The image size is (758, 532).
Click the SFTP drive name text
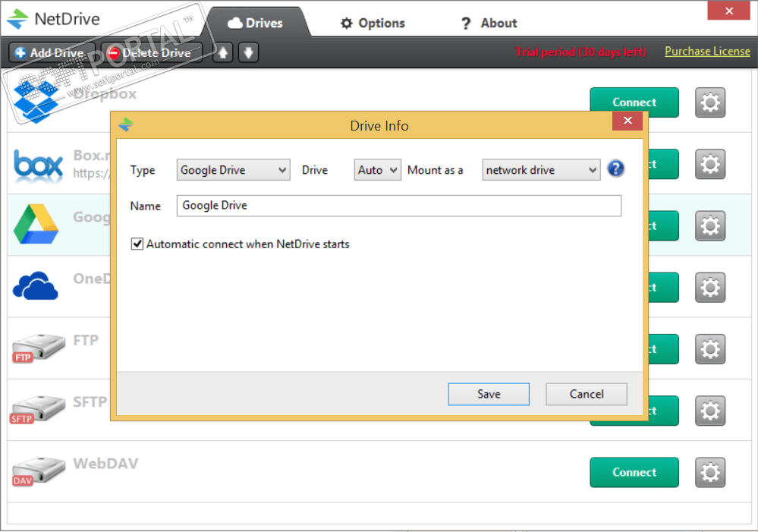point(90,402)
